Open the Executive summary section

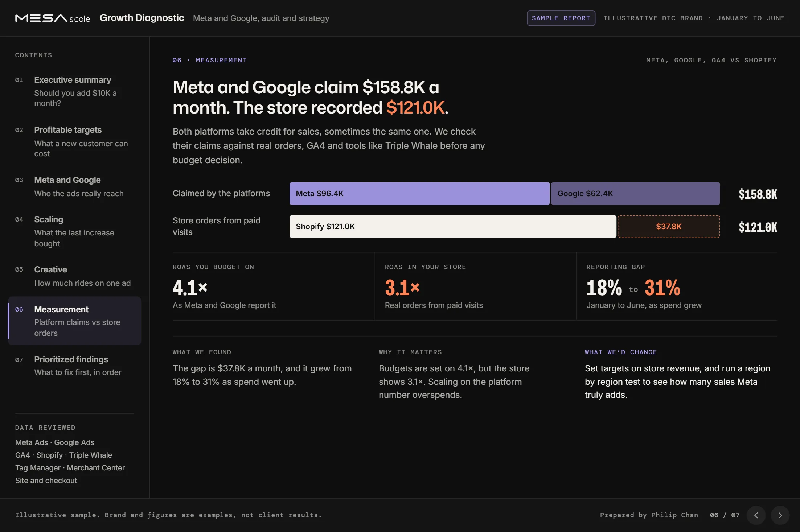click(x=74, y=91)
